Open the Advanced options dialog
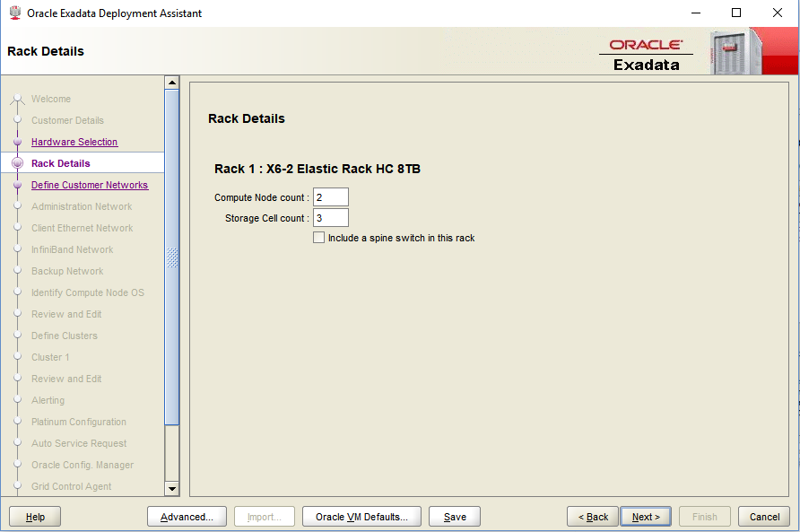 [x=187, y=517]
